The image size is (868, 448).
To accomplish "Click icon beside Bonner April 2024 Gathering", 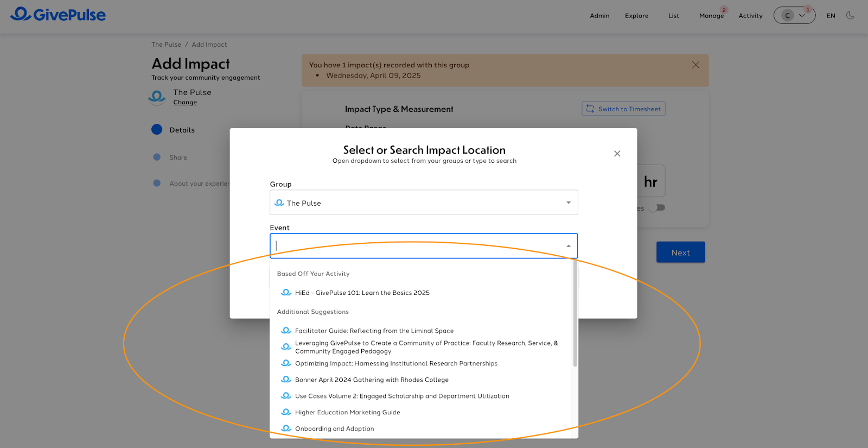I will 286,379.
